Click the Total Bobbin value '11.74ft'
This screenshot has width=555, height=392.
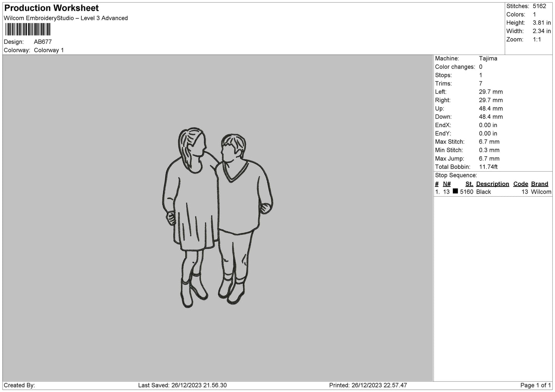[489, 167]
